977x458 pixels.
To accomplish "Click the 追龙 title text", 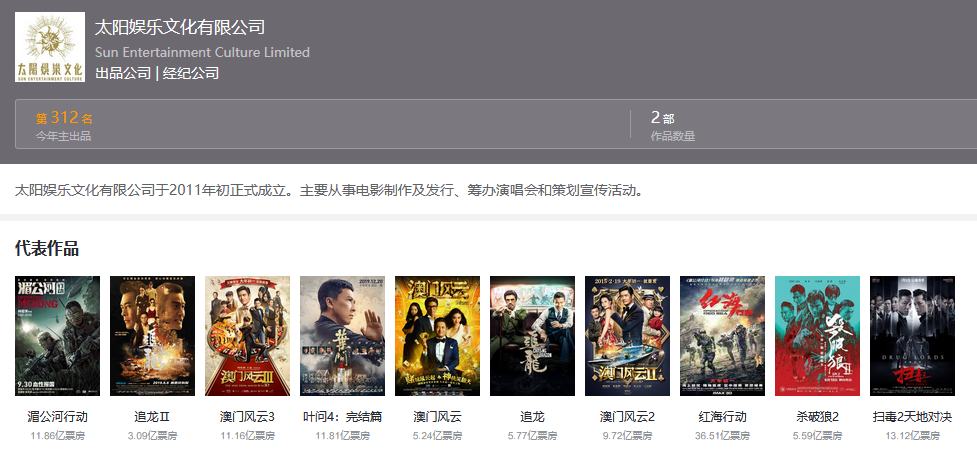I will click(533, 416).
